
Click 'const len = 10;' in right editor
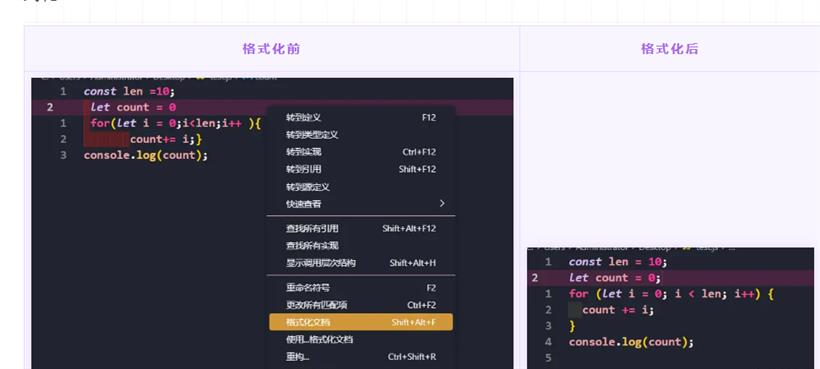tap(618, 262)
